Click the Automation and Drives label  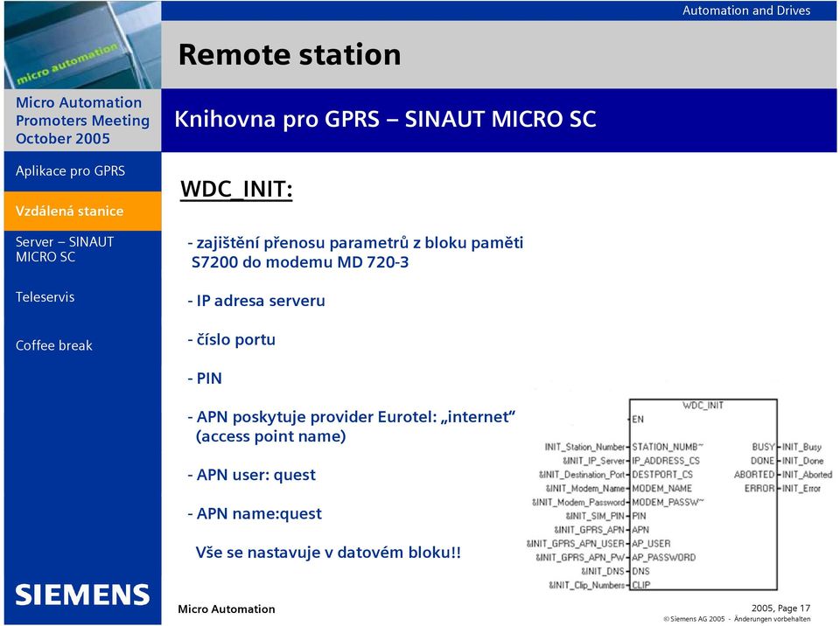pyautogui.click(x=746, y=10)
